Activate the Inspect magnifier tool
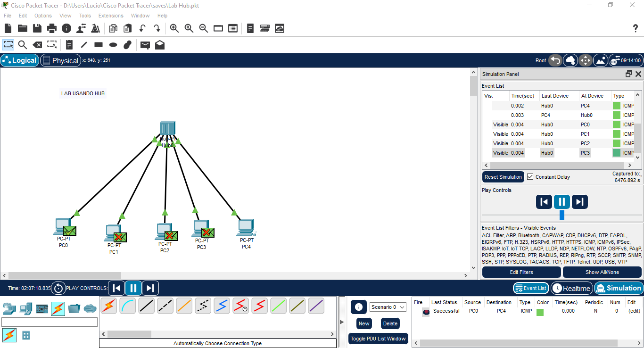Viewport: 644px width, 348px height. [23, 45]
